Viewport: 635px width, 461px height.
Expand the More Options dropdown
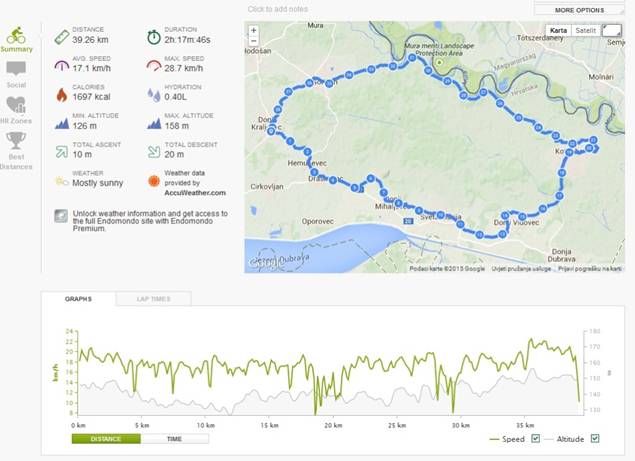point(579,10)
